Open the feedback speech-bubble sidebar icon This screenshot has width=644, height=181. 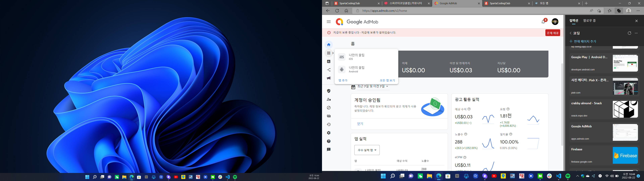[329, 149]
